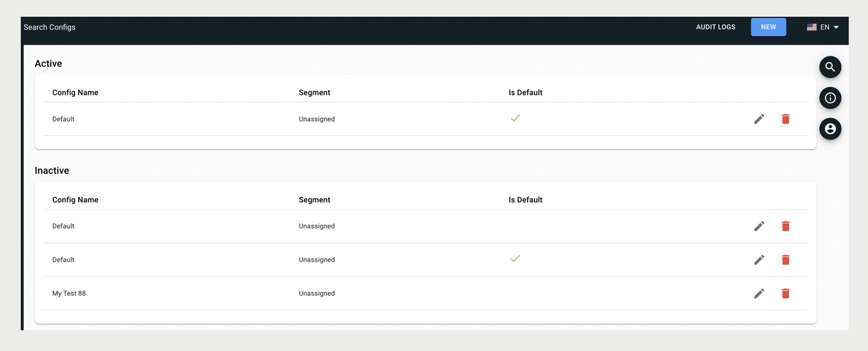The height and width of the screenshot is (351, 868).
Task: Click the US flag language icon
Action: (812, 27)
